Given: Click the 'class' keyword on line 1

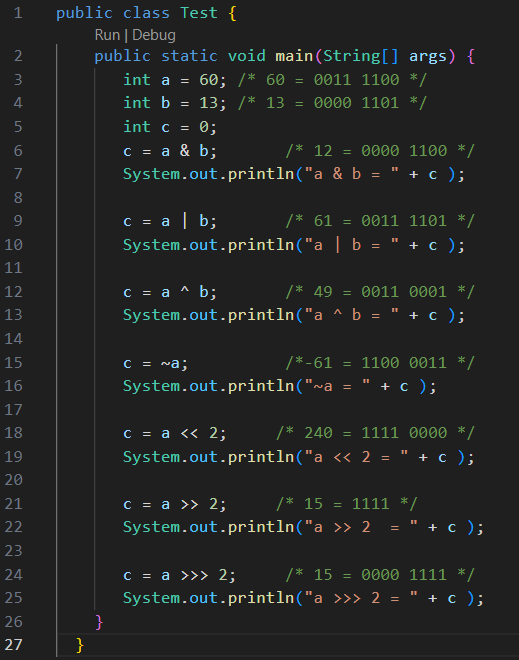Looking at the screenshot, I should (x=146, y=13).
